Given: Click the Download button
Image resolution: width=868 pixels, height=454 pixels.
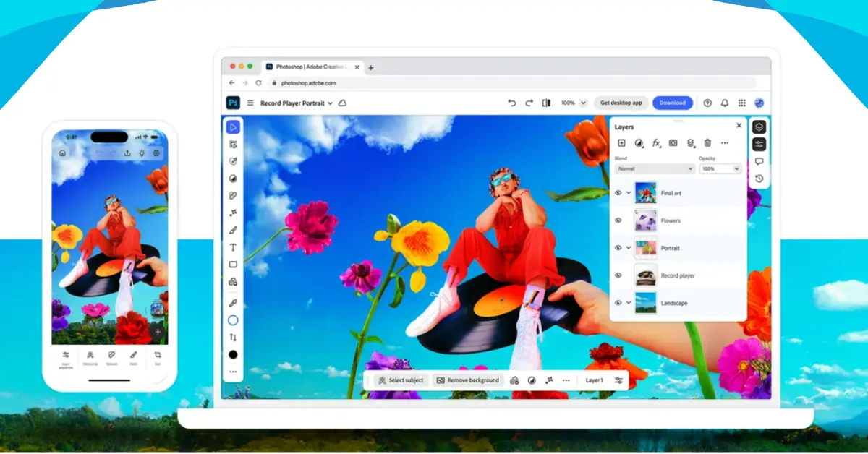Looking at the screenshot, I should [672, 103].
